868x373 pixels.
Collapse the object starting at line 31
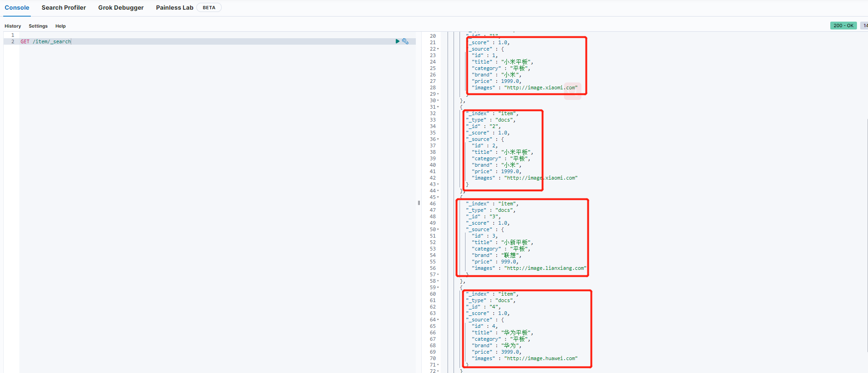(438, 107)
